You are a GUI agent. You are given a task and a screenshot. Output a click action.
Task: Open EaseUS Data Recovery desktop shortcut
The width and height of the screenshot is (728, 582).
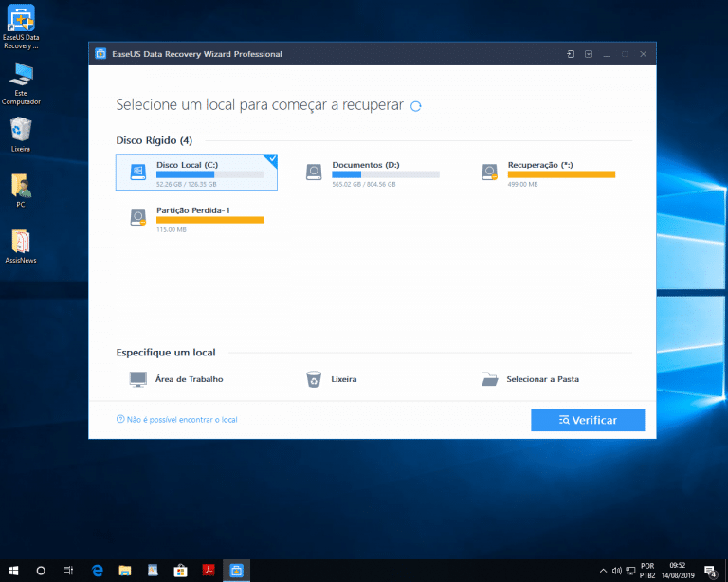pyautogui.click(x=21, y=27)
